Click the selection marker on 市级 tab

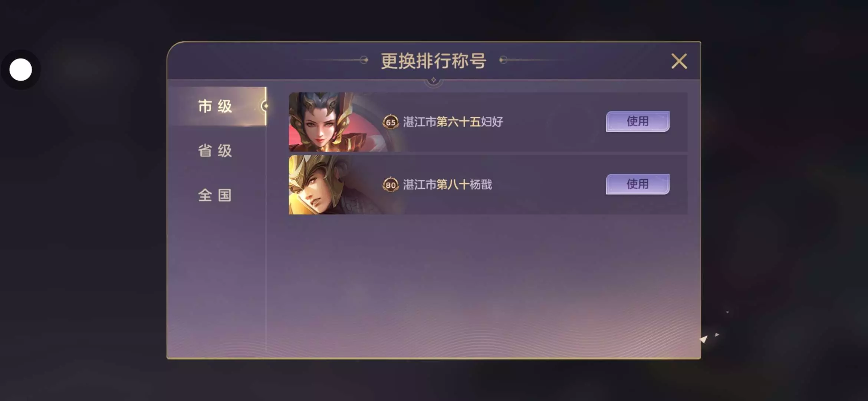click(x=265, y=106)
